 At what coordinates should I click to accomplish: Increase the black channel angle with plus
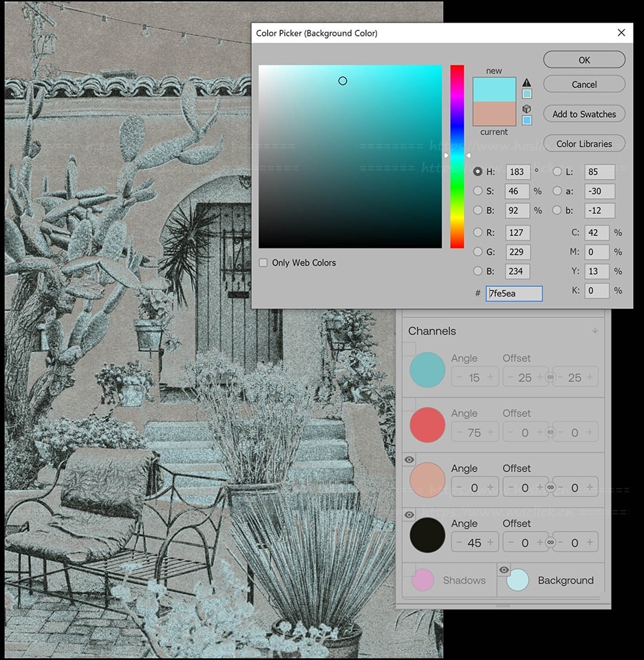point(491,542)
